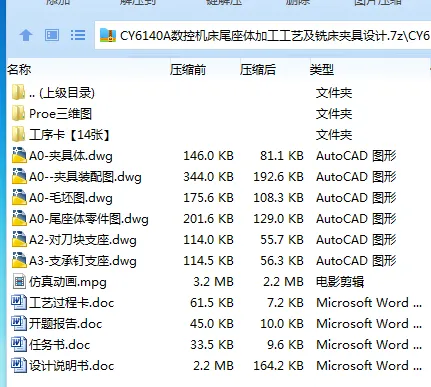Select the 仿真动画.mpg video file icon
The height and width of the screenshot is (387, 431).
click(19, 282)
